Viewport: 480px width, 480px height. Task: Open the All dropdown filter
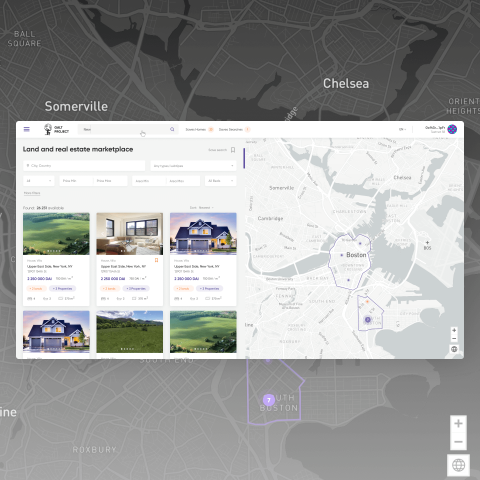tap(39, 181)
